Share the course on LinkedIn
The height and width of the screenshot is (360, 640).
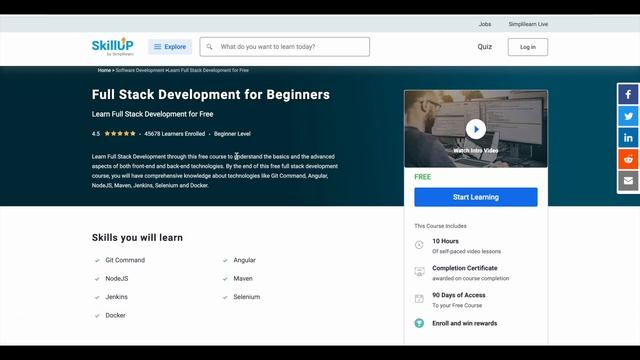click(x=628, y=138)
